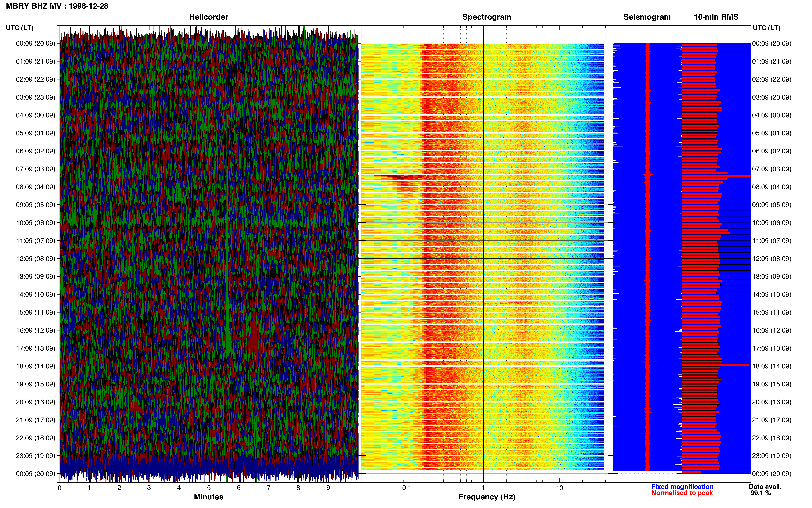Click 15:09 (11:09) on the RMS-side time axis

[x=772, y=313]
